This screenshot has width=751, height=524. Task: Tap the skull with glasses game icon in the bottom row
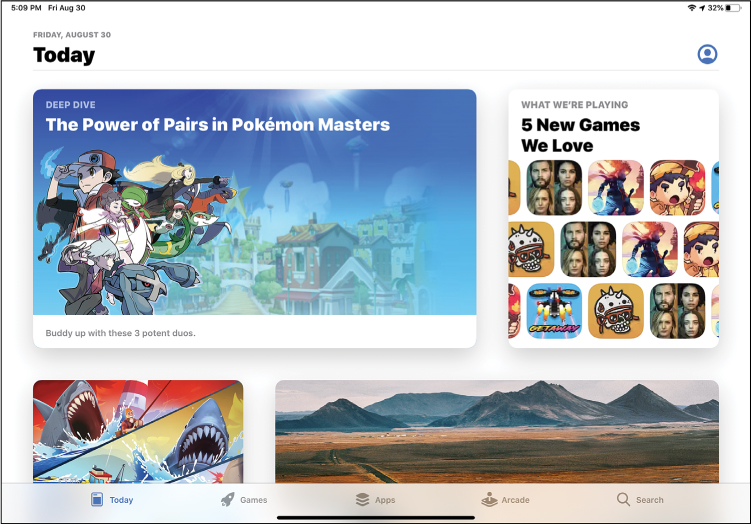pos(615,310)
